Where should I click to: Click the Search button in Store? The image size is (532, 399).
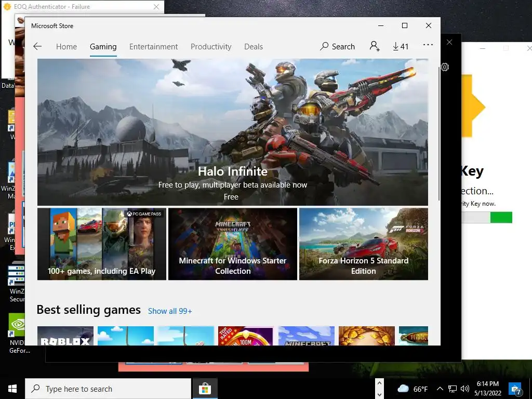tap(337, 46)
